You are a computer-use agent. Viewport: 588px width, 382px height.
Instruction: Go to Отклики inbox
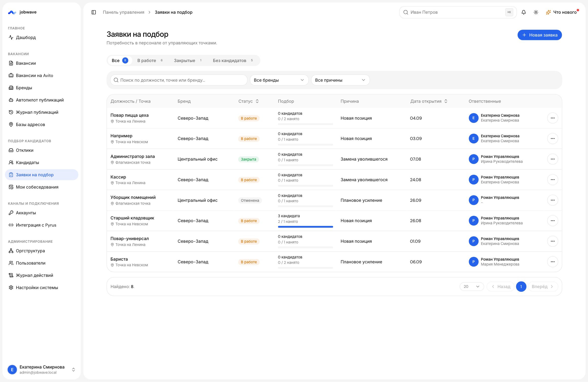point(41,150)
